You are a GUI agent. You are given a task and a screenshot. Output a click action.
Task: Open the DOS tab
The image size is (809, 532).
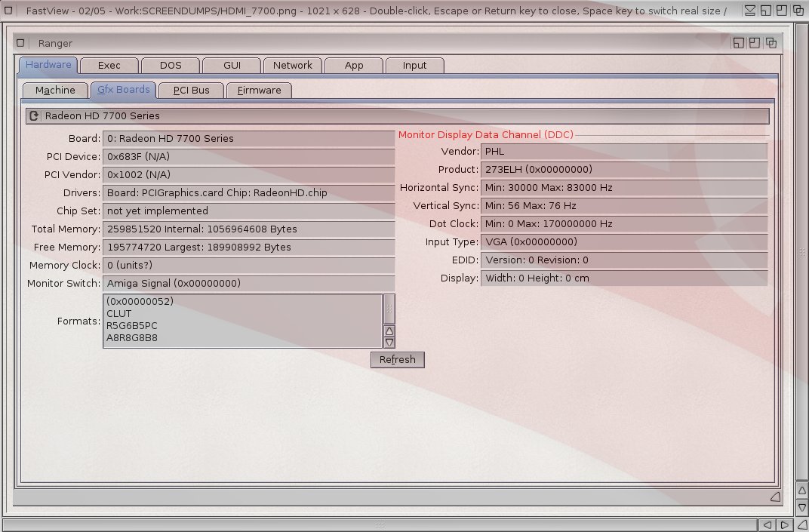tap(171, 66)
